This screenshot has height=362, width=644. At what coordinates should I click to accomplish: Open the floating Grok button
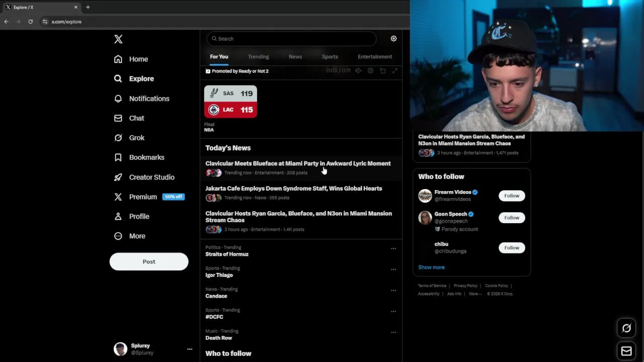pos(626,328)
